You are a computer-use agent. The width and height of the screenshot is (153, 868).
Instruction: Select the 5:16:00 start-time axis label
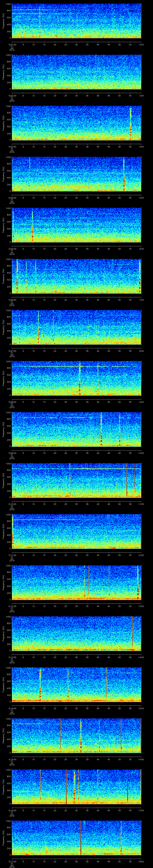[12, 810]
